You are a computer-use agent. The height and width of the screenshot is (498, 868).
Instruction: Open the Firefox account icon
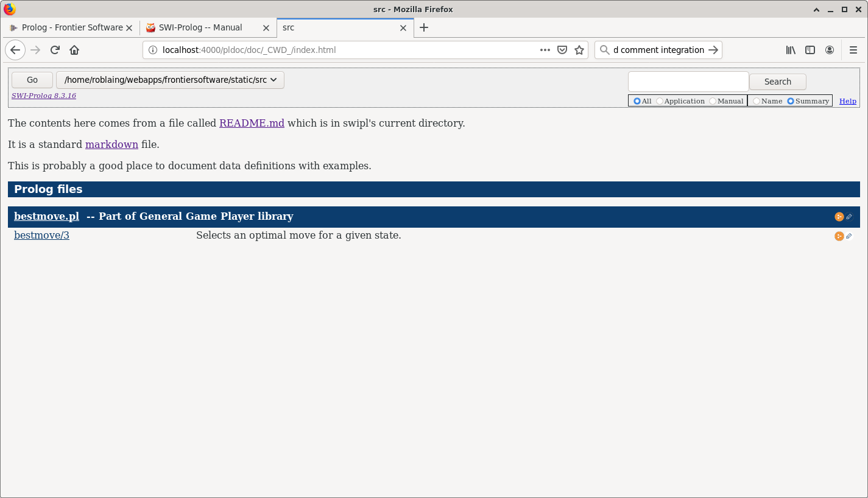[x=830, y=50]
